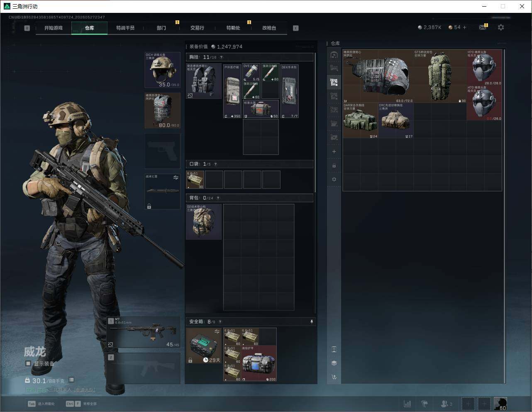The height and width of the screenshot is (412, 532).
Task: Select the DVE item with 5/5 count
Action: [251, 72]
